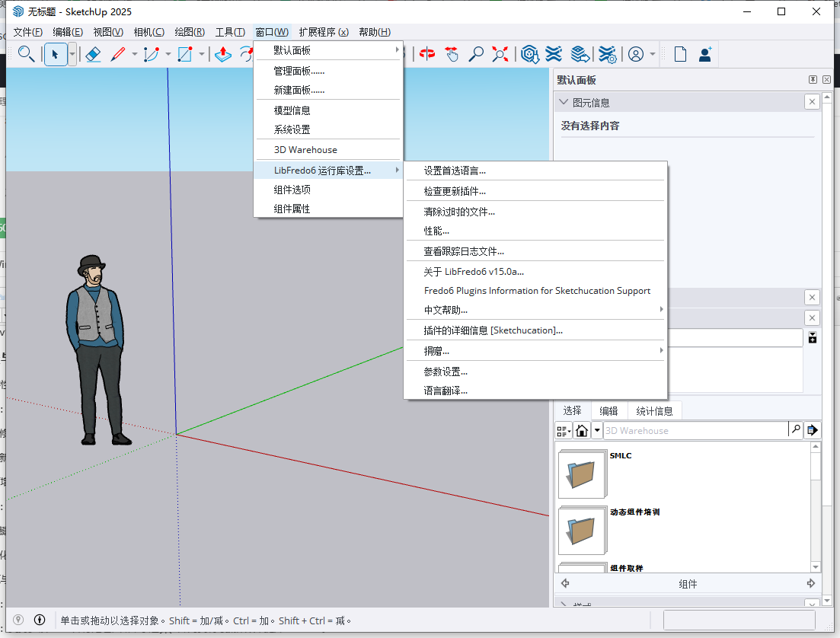Select the Zoom magnifier tool
This screenshot has width=840, height=638.
click(476, 54)
